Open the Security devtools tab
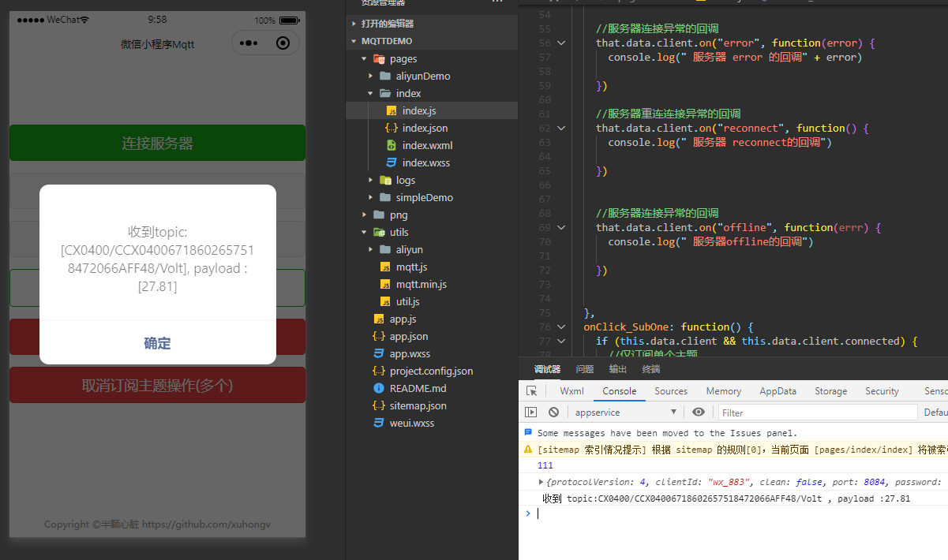This screenshot has height=560, width=948. coord(882,391)
